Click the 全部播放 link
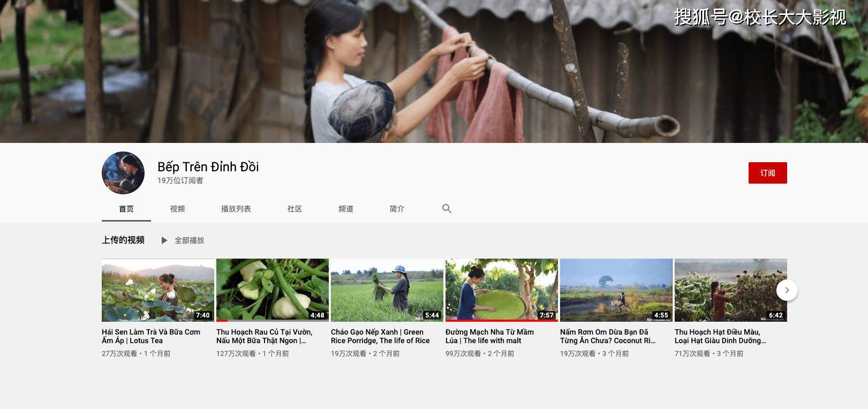Screen dimensions: 868x409 tap(190, 240)
